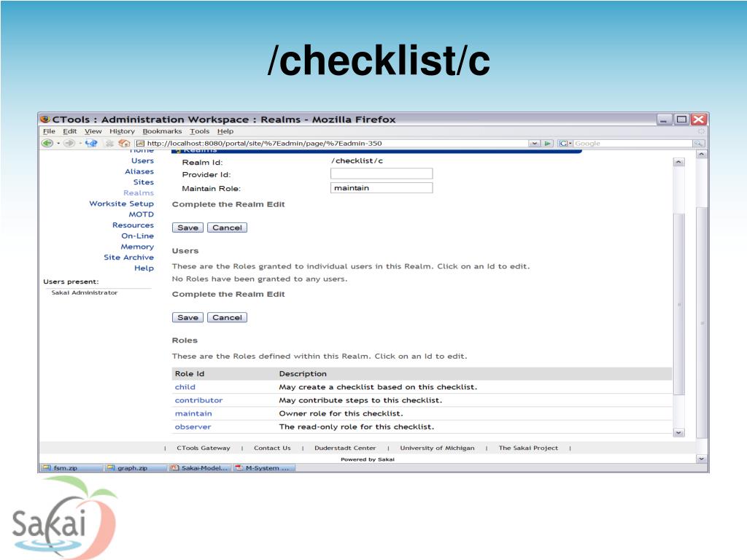Click the Sakai Administrator present user
Screen dimensions: 747x560
(x=85, y=293)
